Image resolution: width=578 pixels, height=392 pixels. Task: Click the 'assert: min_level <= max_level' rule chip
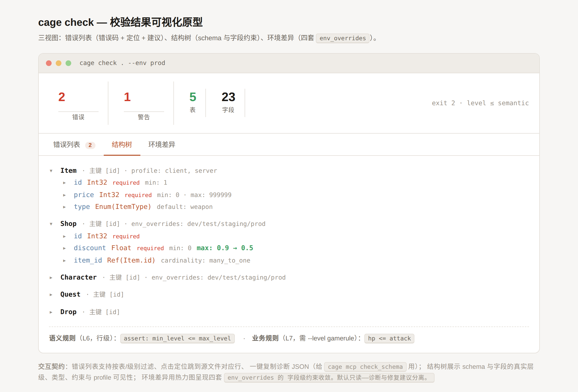177,338
